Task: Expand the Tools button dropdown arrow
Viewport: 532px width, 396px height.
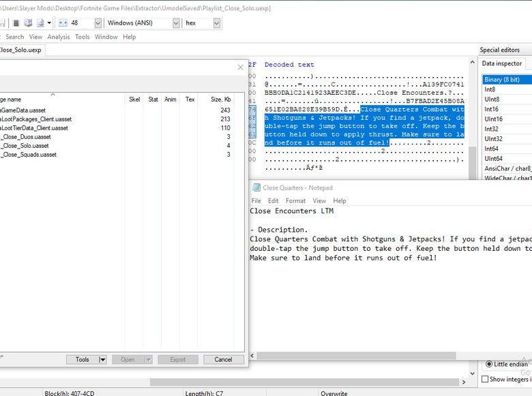Action: 102,359
